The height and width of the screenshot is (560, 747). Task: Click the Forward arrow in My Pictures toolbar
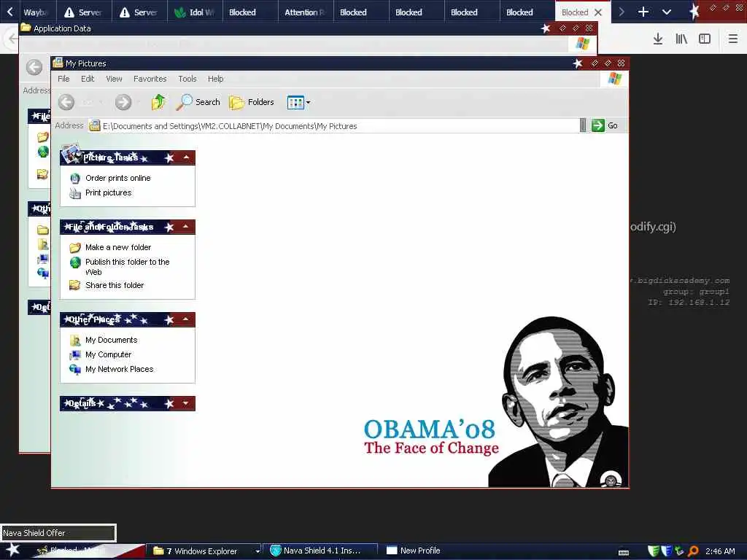[123, 102]
